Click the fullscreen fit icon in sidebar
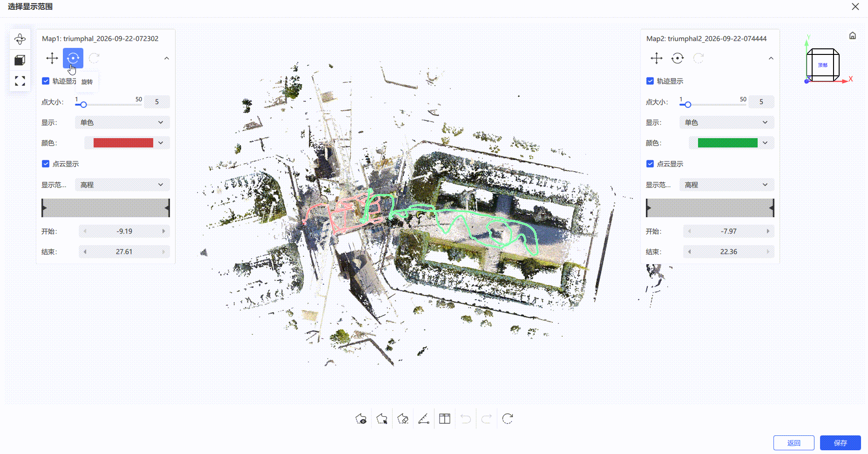Image resolution: width=868 pixels, height=454 pixels. 20,81
